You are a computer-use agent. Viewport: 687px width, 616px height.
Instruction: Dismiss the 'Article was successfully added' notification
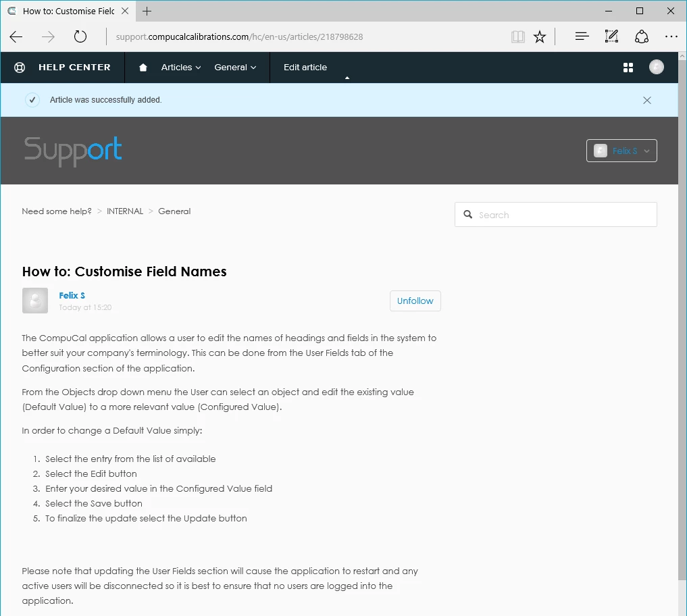click(x=647, y=101)
